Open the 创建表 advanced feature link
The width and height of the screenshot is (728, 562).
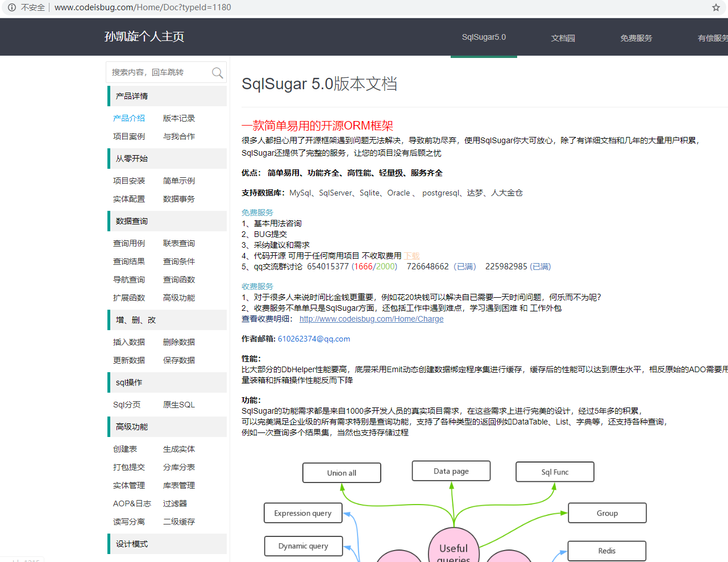[x=124, y=449]
